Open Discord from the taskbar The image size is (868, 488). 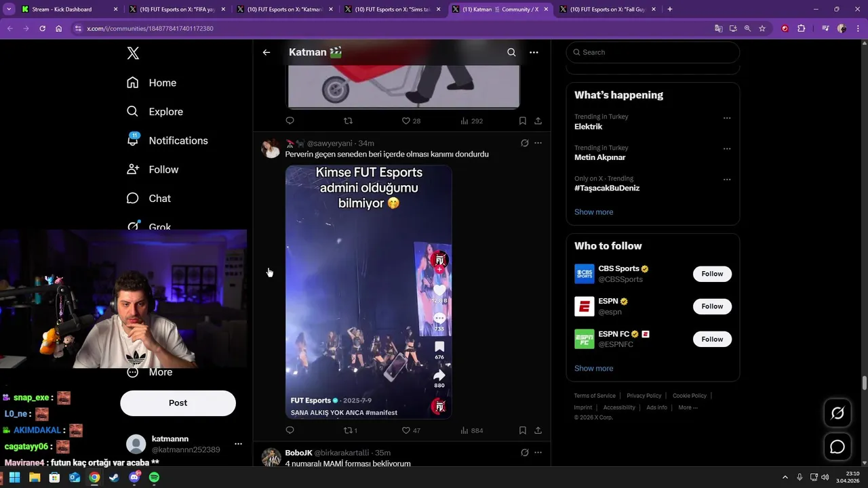pyautogui.click(x=134, y=477)
